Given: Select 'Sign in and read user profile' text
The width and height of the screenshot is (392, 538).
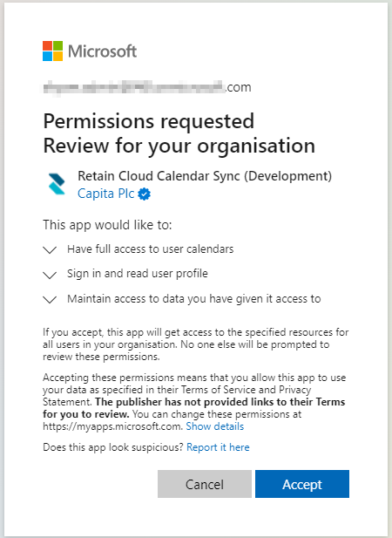Looking at the screenshot, I should [x=138, y=274].
